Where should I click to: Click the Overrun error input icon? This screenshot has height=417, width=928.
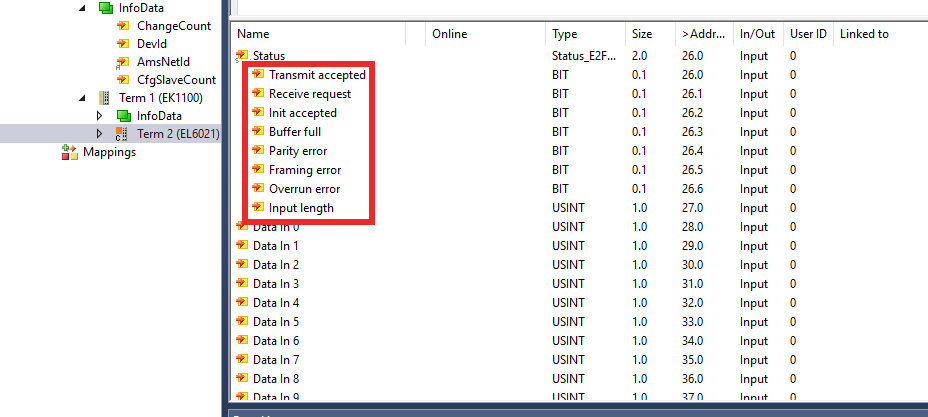258,189
